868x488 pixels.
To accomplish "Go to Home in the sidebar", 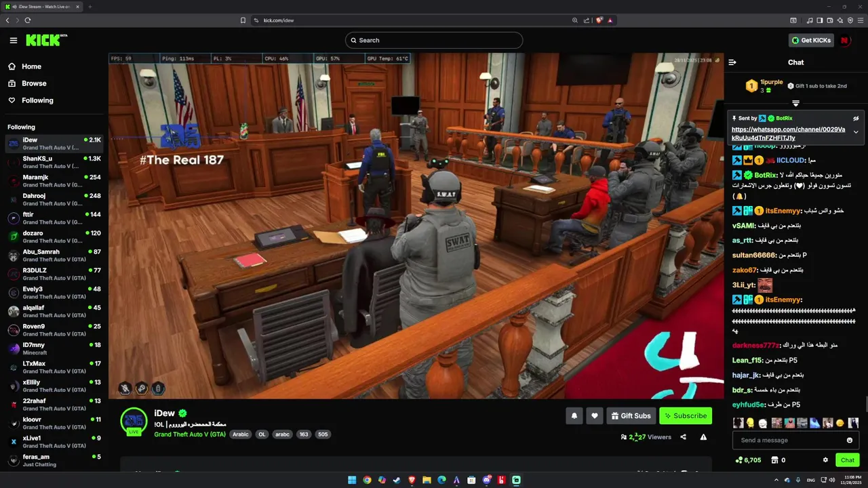I will coord(31,66).
